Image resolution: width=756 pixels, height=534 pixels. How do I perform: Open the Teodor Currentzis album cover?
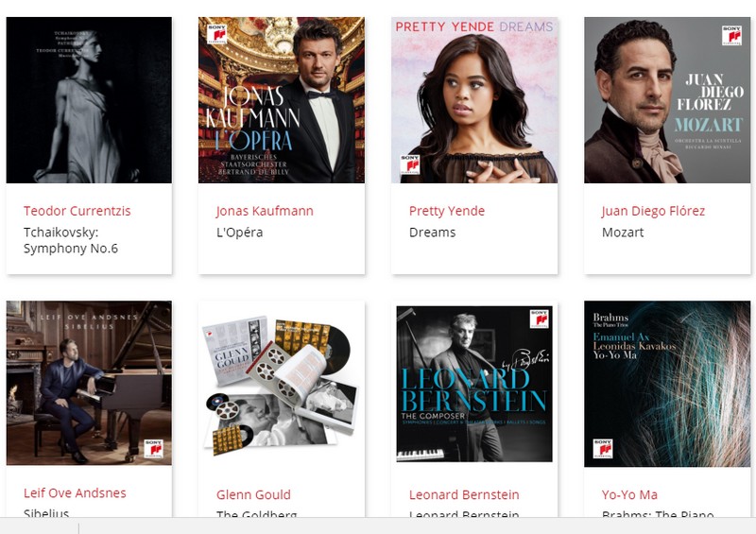click(89, 100)
